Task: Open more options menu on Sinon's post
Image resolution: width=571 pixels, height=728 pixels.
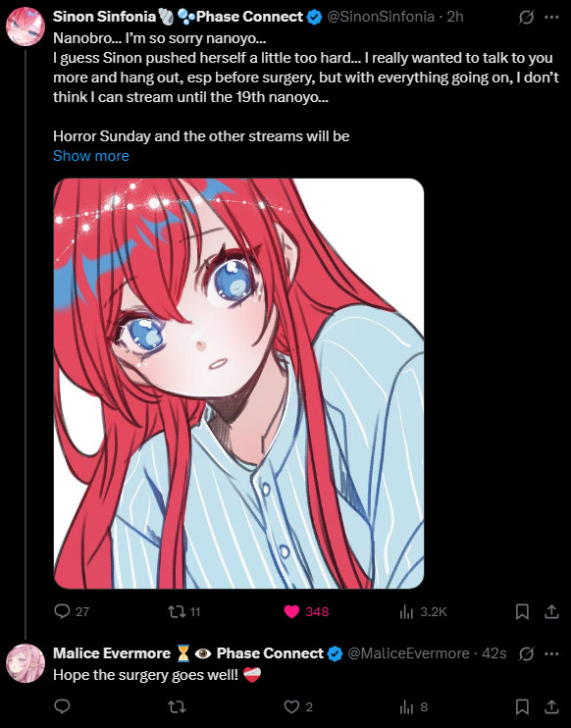Action: tap(551, 18)
